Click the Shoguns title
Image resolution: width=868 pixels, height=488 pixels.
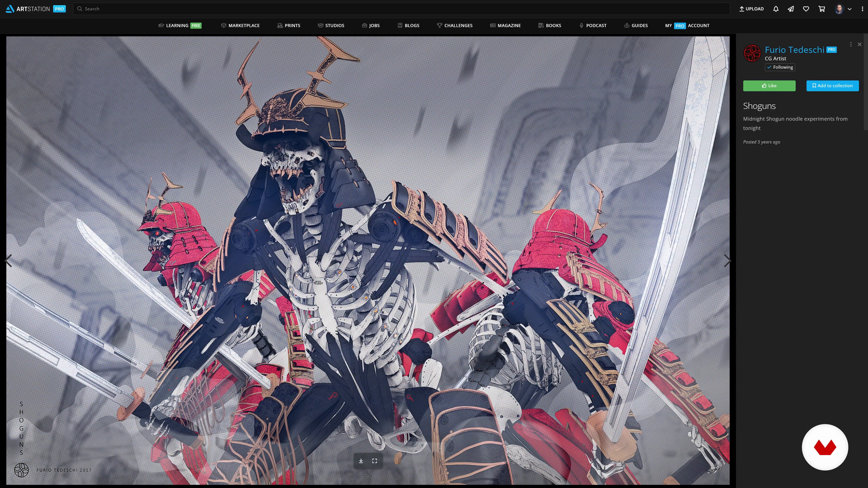pos(759,106)
